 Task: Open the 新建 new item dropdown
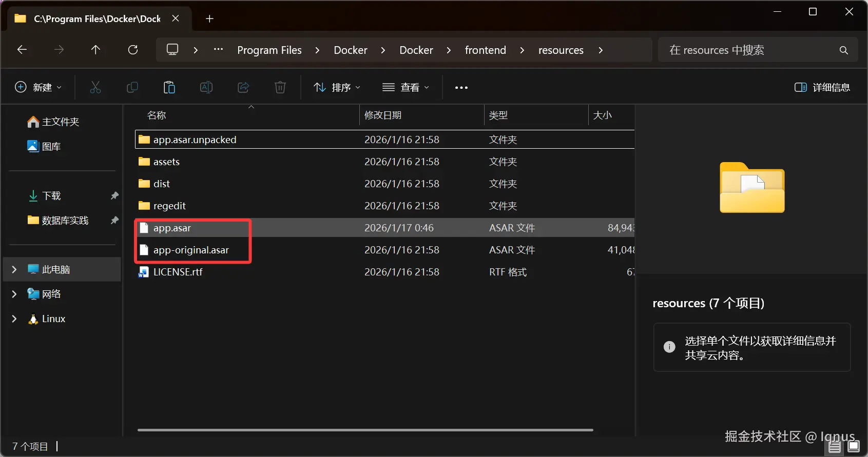38,87
